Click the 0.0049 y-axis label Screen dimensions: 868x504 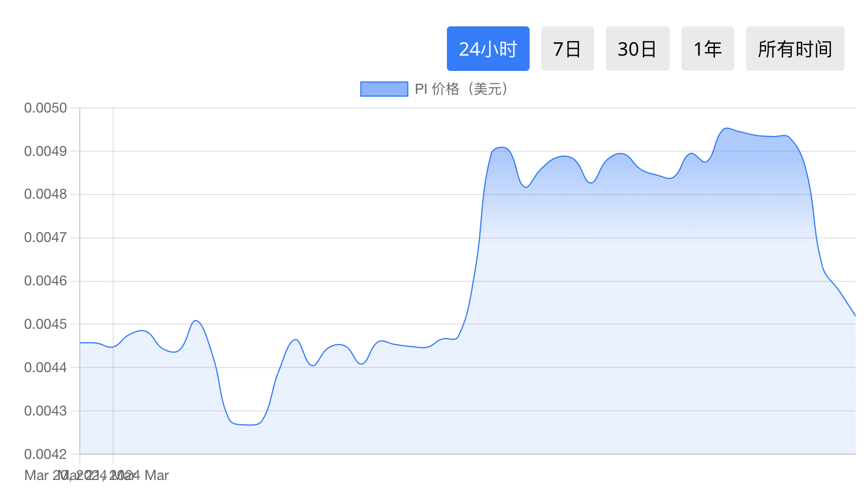pos(46,151)
